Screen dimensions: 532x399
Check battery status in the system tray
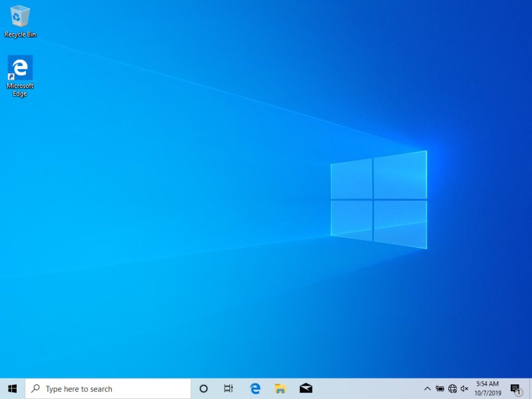[440, 389]
